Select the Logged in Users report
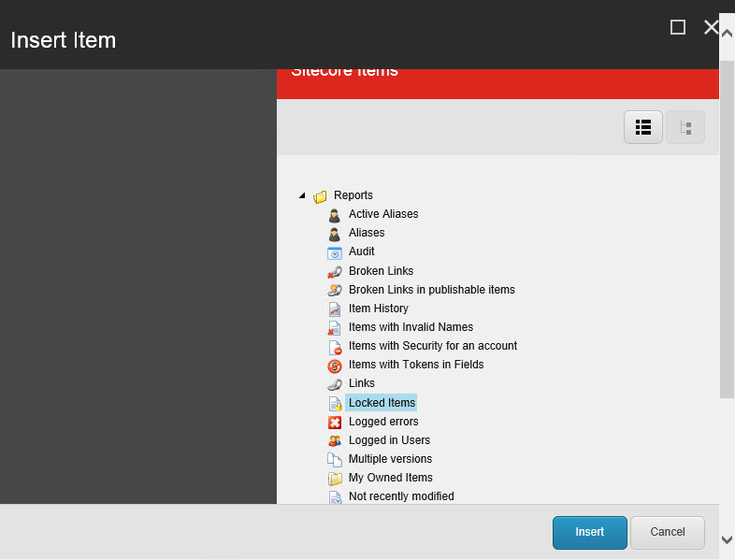The width and height of the screenshot is (735, 560). 389,440
